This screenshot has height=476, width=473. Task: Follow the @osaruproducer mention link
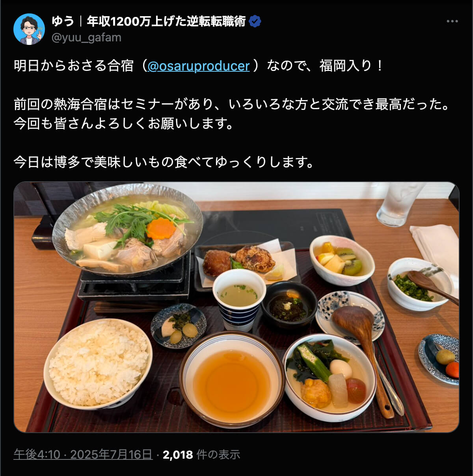click(x=198, y=65)
